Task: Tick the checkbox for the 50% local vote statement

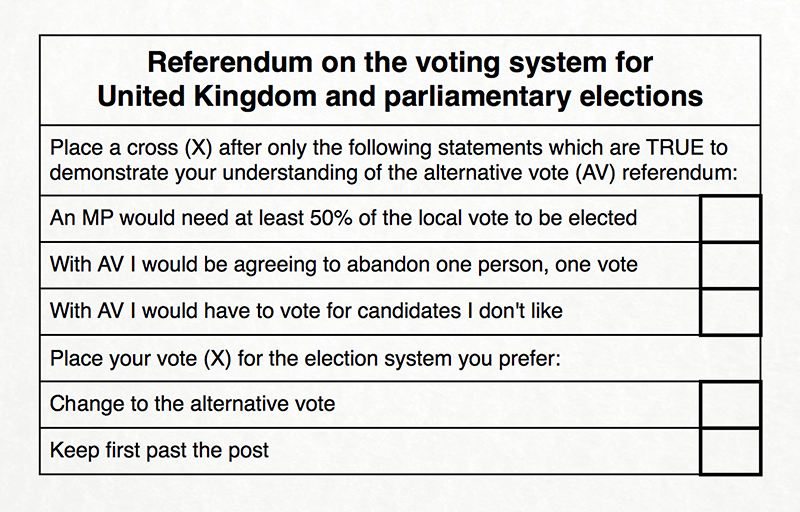Action: pos(730,218)
